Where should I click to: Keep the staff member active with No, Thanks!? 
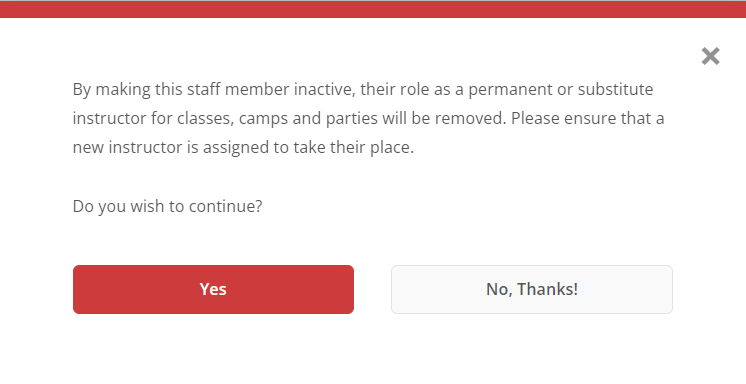click(532, 289)
